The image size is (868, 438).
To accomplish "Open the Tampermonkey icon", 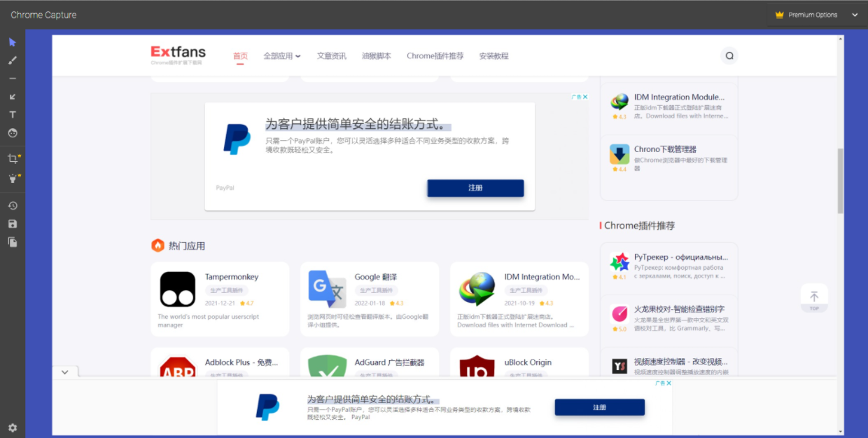I will coord(178,289).
